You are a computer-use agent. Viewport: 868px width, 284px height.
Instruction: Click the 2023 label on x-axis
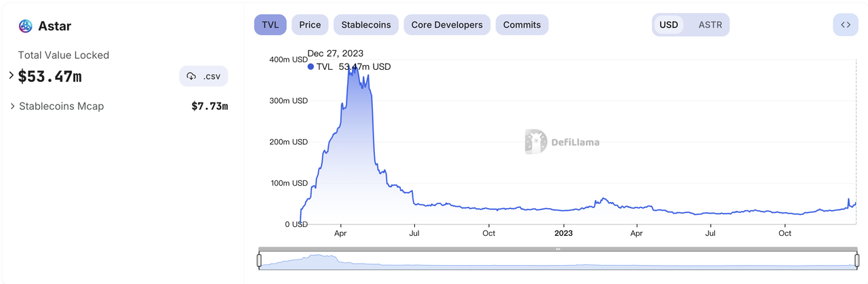point(564,233)
